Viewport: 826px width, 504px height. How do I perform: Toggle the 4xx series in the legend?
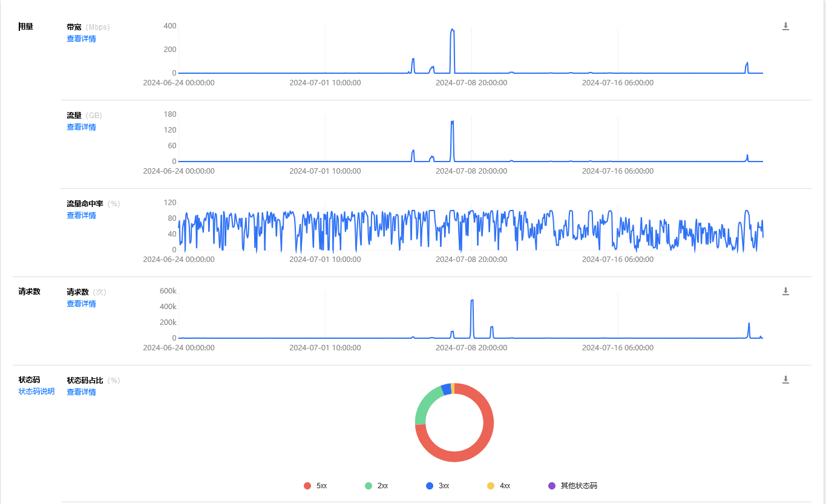[x=499, y=485]
